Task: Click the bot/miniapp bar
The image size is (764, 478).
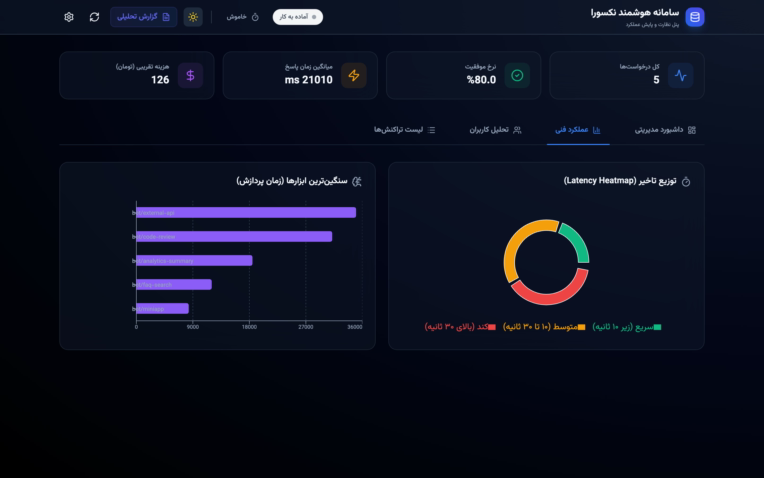Action: [162, 308]
